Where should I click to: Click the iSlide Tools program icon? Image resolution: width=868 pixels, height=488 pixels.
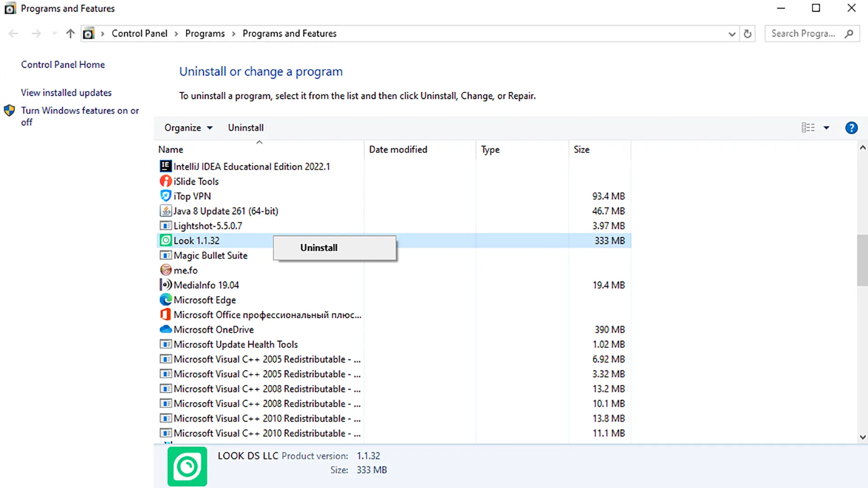coord(166,181)
